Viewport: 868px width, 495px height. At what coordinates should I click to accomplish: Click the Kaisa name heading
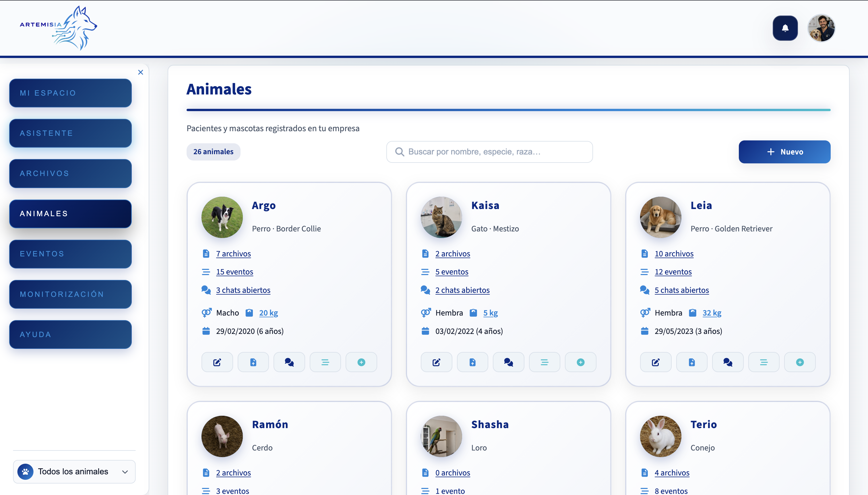tap(485, 206)
